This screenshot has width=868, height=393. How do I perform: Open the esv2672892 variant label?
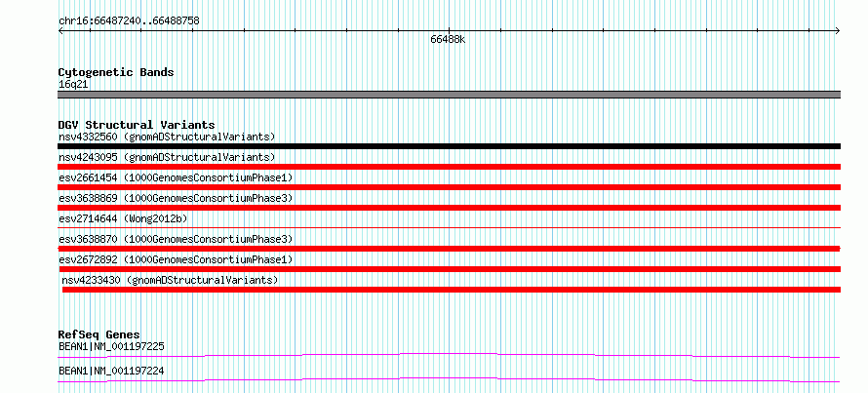176,259
